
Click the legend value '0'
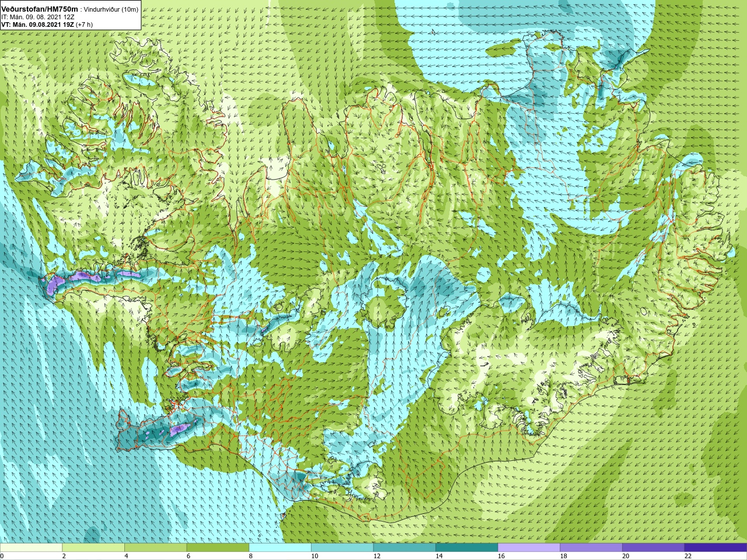2,556
